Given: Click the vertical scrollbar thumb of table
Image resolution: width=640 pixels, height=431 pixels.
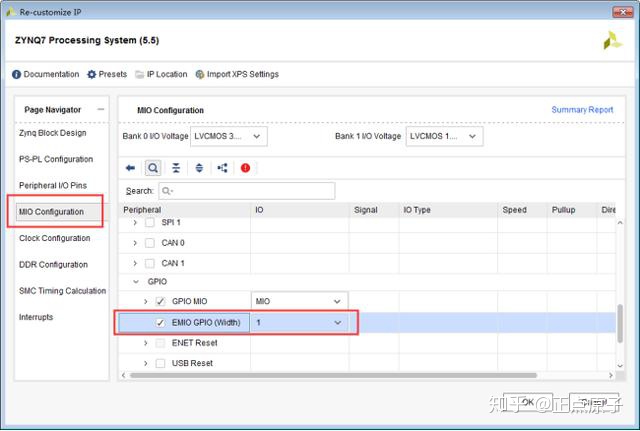Looking at the screenshot, I should click(x=620, y=323).
